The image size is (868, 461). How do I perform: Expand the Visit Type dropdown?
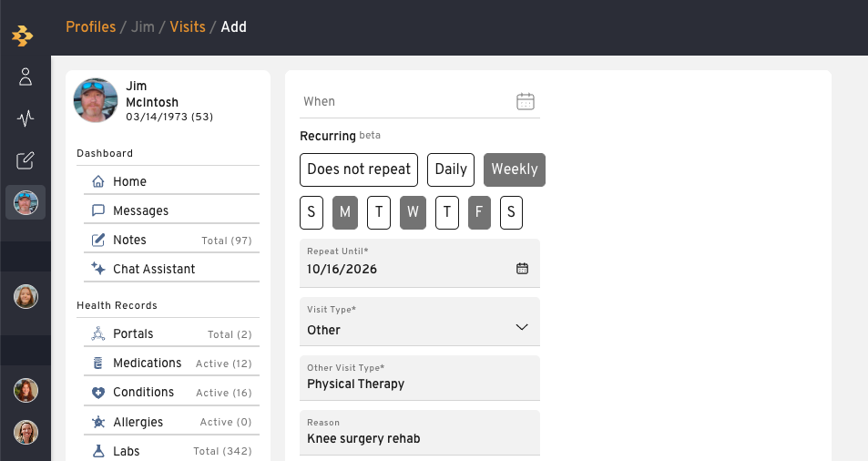pyautogui.click(x=420, y=322)
